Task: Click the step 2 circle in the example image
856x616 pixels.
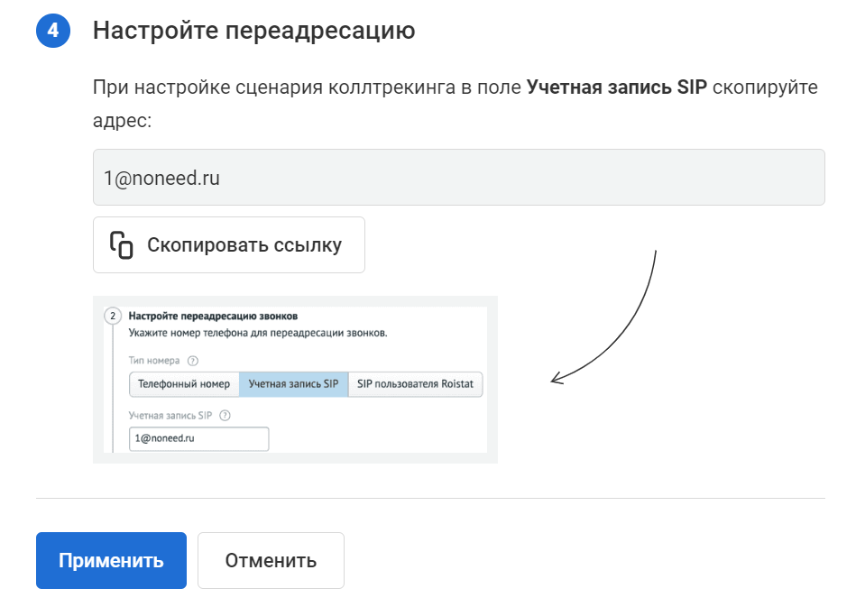Action: pos(113,317)
